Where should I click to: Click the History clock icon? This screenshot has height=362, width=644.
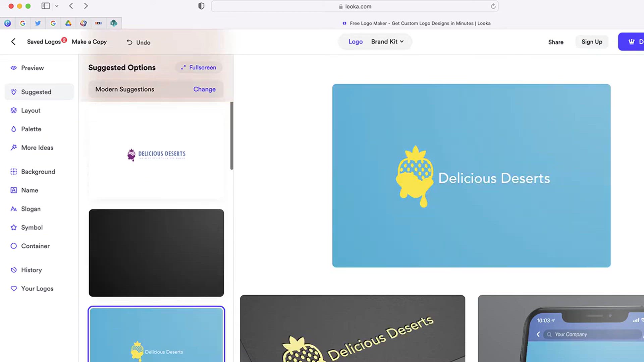pyautogui.click(x=13, y=270)
